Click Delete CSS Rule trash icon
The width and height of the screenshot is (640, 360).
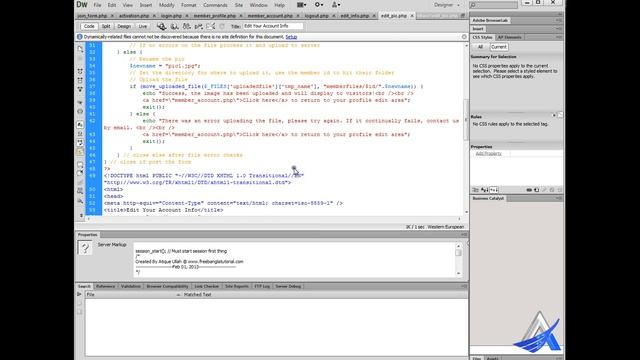tap(560, 190)
